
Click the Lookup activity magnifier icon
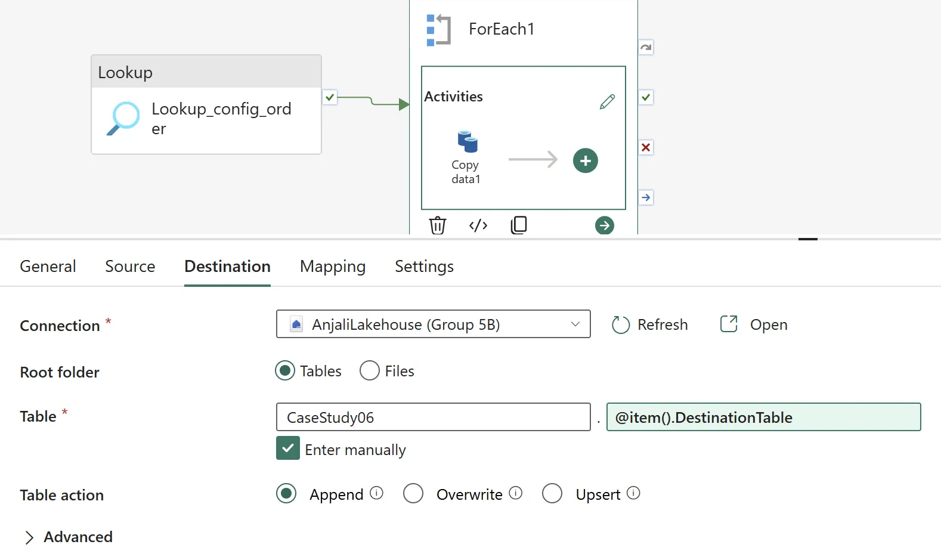pos(123,118)
